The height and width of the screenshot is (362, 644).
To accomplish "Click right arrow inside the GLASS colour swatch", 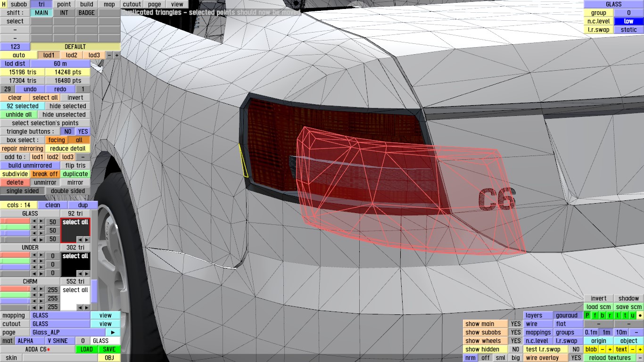I will 86,240.
